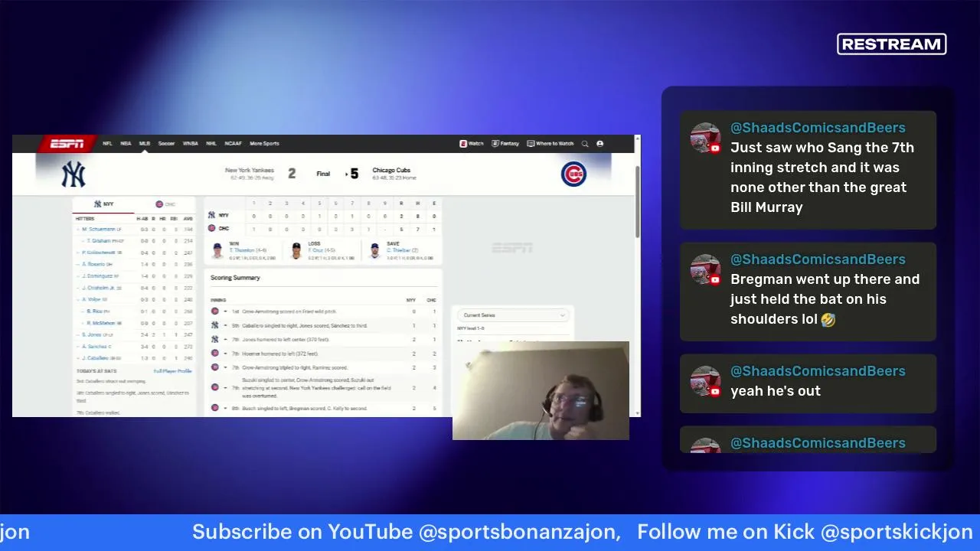The image size is (980, 551).
Task: Expand 8th inning Busch singled play
Action: [x=225, y=408]
